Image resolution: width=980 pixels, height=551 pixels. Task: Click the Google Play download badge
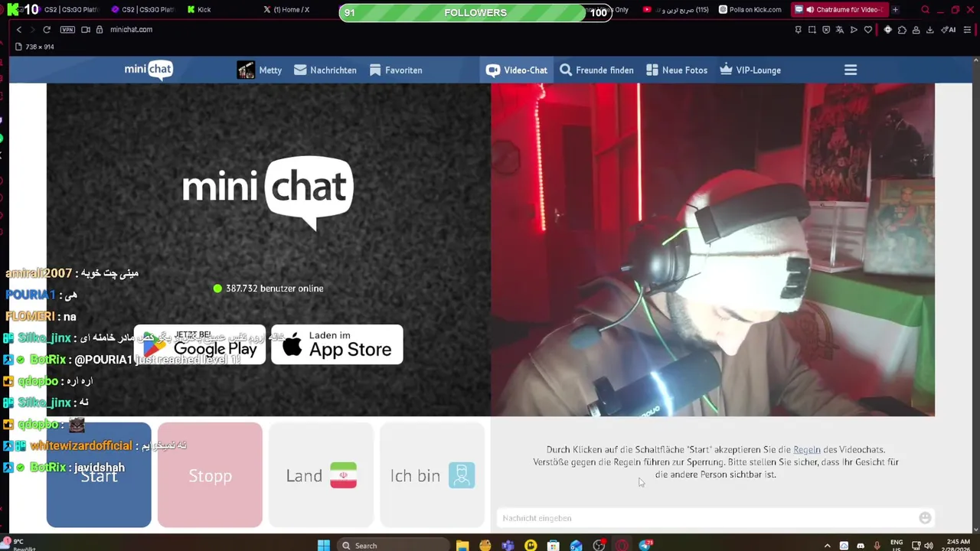(x=200, y=344)
